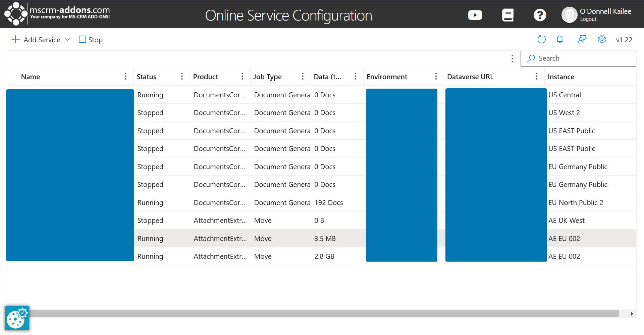Select the US West 2 instance cell

coord(564,113)
